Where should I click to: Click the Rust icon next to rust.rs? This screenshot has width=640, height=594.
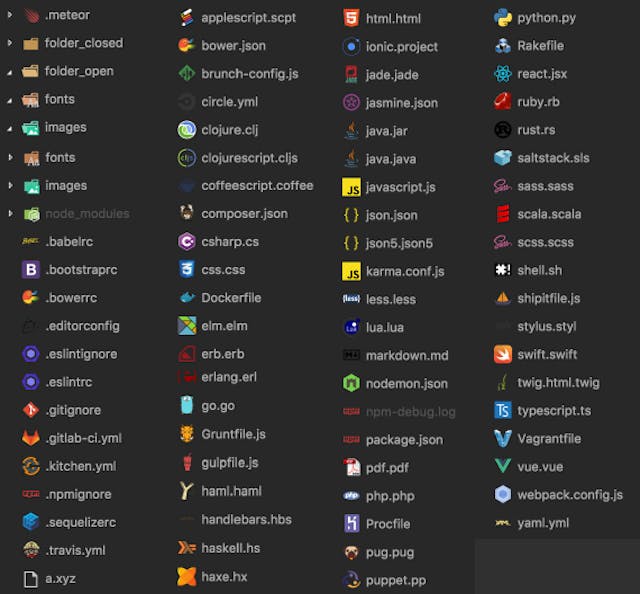(x=502, y=130)
